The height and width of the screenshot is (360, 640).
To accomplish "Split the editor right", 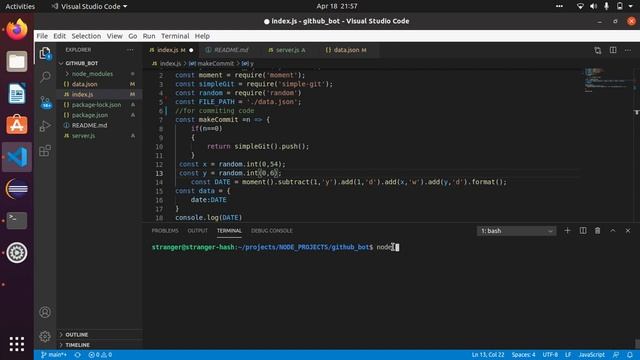I will [x=613, y=50].
